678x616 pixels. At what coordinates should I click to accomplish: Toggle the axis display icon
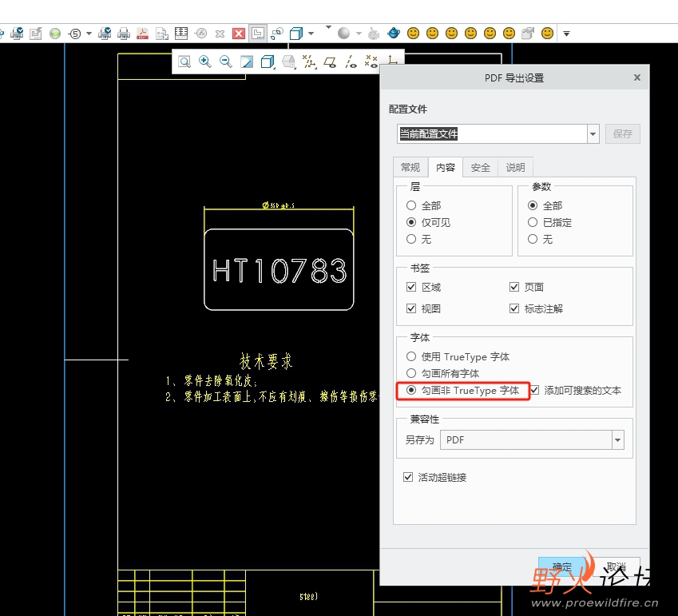pyautogui.click(x=351, y=62)
